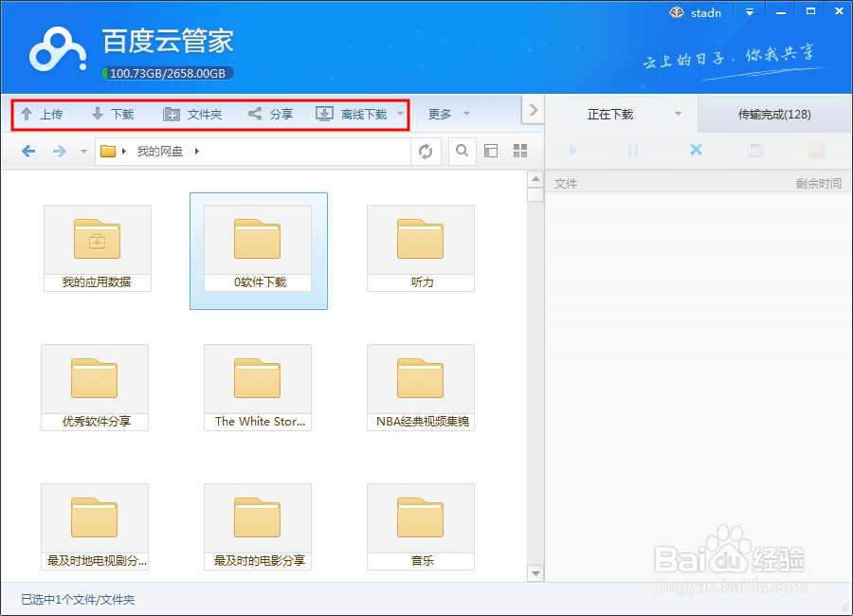This screenshot has width=853, height=616.
Task: Open sharing with the 分享 icon
Action: [x=268, y=113]
